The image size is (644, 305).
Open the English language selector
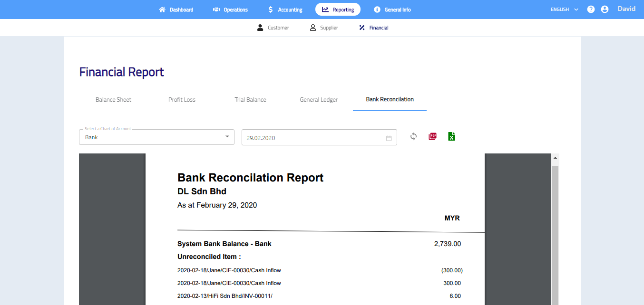564,10
